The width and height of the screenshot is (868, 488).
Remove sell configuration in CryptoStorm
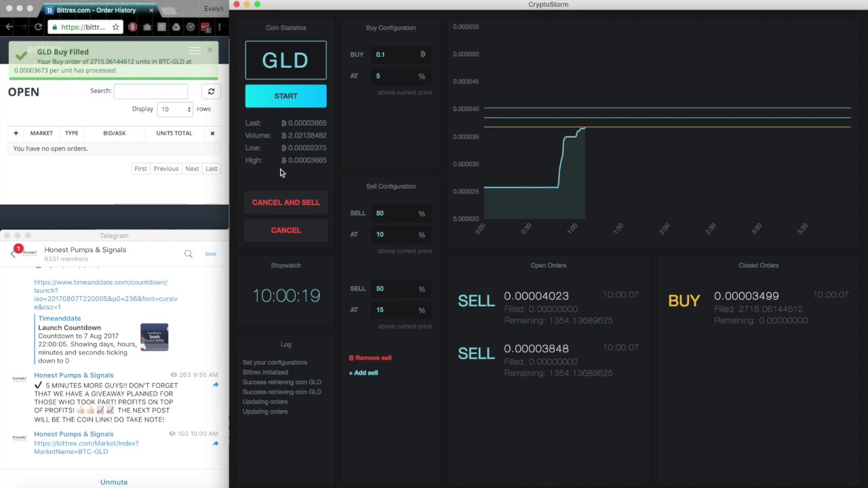pyautogui.click(x=370, y=358)
